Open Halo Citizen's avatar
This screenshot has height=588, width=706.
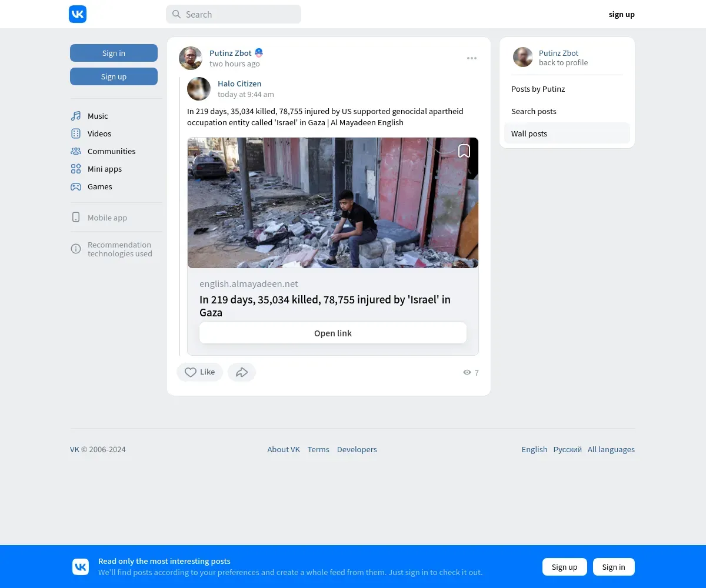[199, 89]
